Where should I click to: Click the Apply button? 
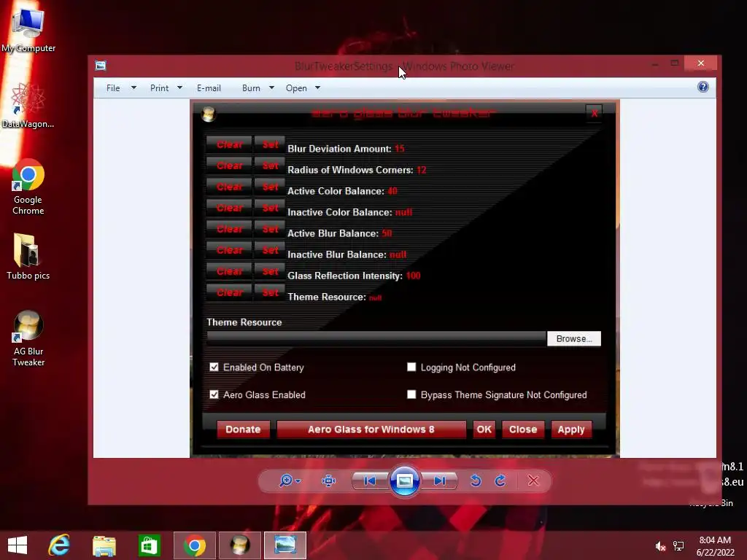pos(571,429)
